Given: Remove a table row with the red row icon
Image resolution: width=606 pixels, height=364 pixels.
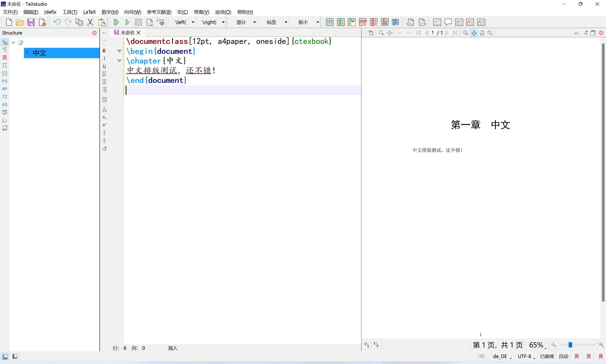Looking at the screenshot, I should coord(363,22).
